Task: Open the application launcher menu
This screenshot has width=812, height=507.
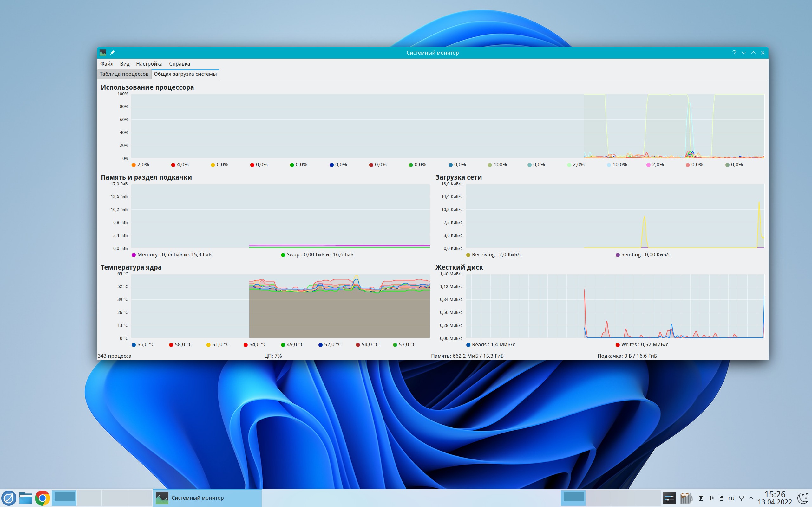Action: tap(9, 498)
